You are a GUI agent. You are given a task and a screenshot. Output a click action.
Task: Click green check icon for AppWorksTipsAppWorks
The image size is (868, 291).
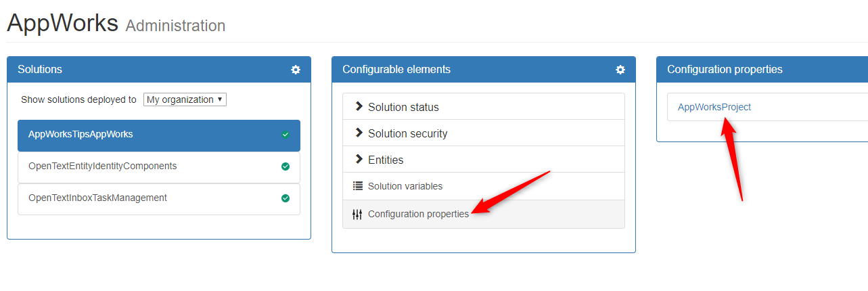[285, 135]
